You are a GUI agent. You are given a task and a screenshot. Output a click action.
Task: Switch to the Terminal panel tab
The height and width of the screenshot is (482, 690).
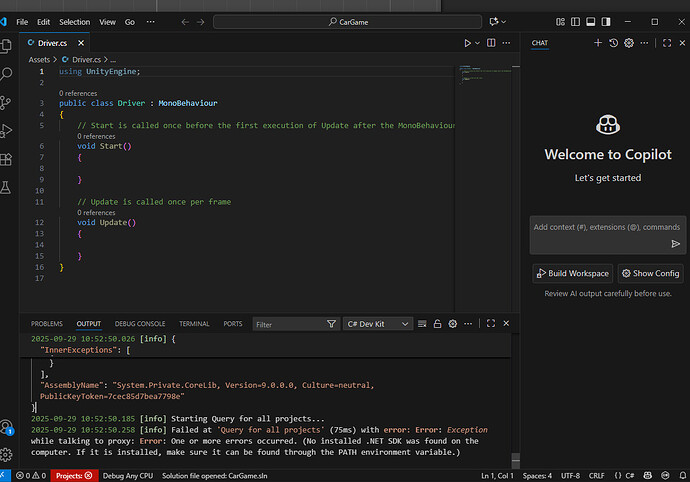pos(194,324)
